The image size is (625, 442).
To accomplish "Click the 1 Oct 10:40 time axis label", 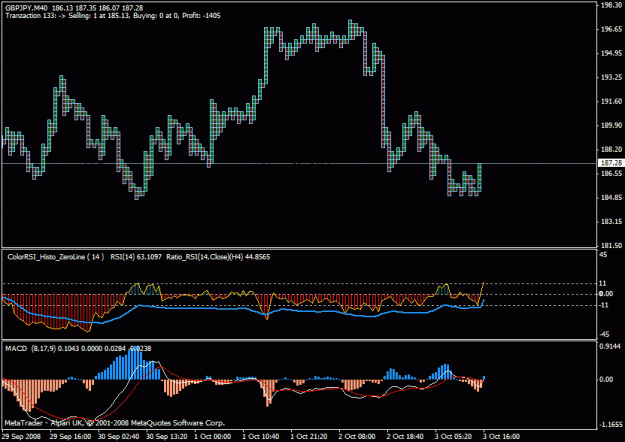I will tap(261, 436).
